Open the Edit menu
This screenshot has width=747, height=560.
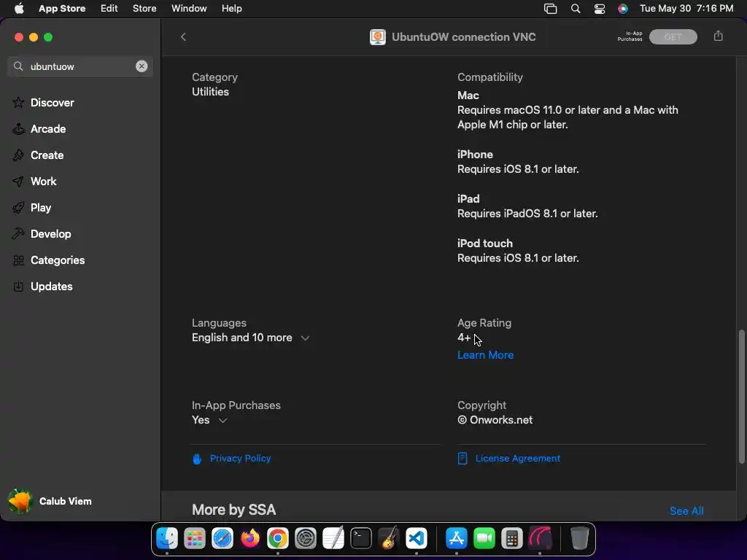pyautogui.click(x=109, y=9)
